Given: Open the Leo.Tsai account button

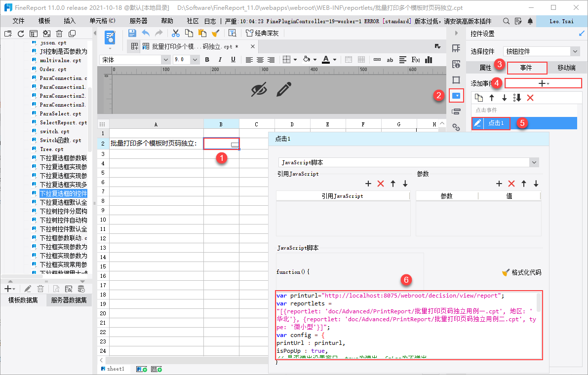Looking at the screenshot, I should [561, 21].
